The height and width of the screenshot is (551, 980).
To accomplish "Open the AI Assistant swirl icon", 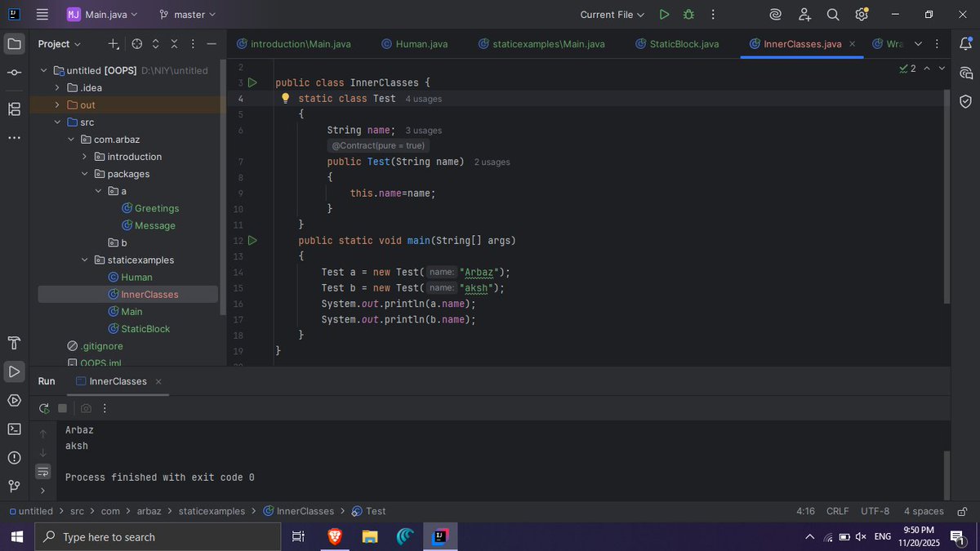I will point(776,14).
